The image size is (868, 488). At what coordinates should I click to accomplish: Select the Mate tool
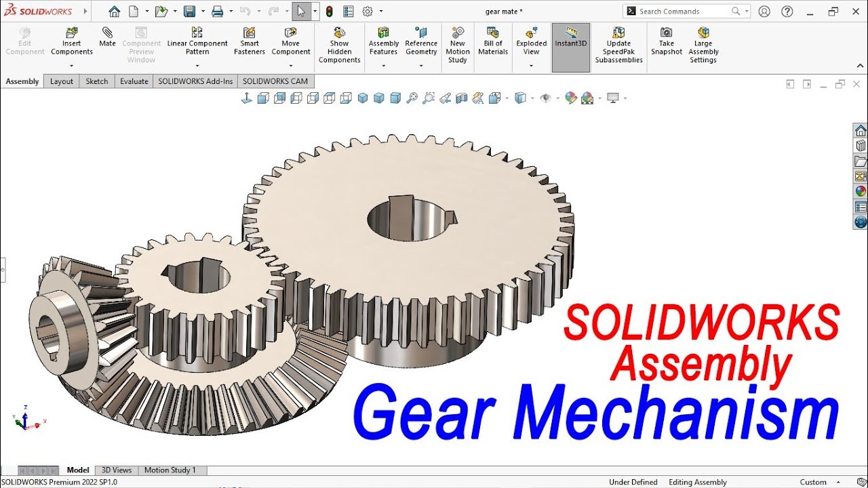point(107,37)
